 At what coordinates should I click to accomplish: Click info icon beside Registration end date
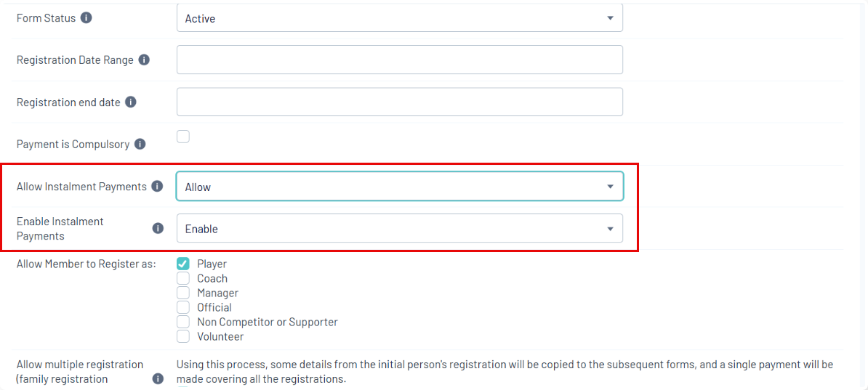tap(131, 102)
